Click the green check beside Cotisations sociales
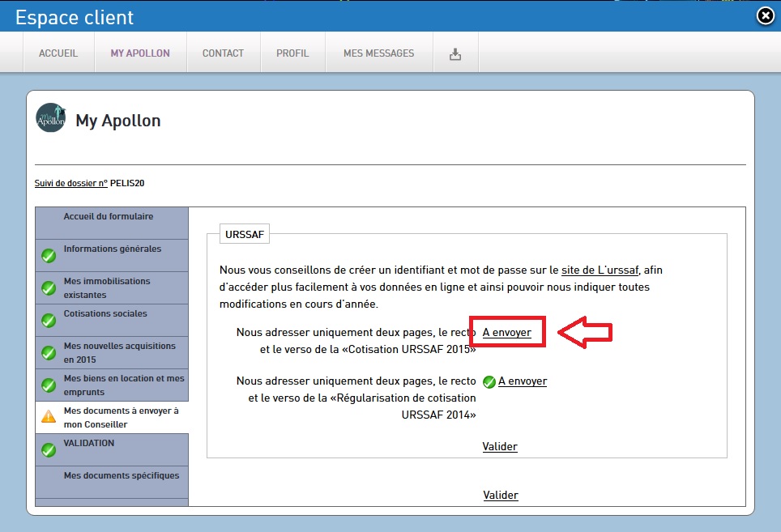Viewport: 781px width, 532px height. pos(49,321)
